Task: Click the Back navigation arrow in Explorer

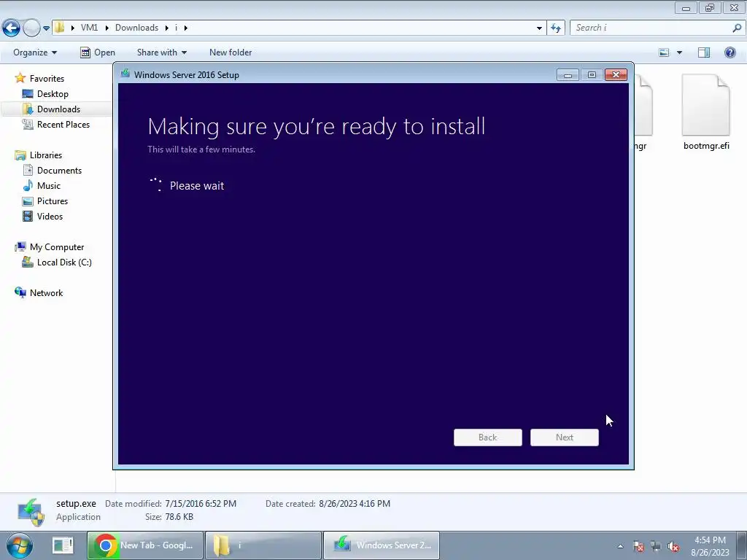Action: pos(12,28)
